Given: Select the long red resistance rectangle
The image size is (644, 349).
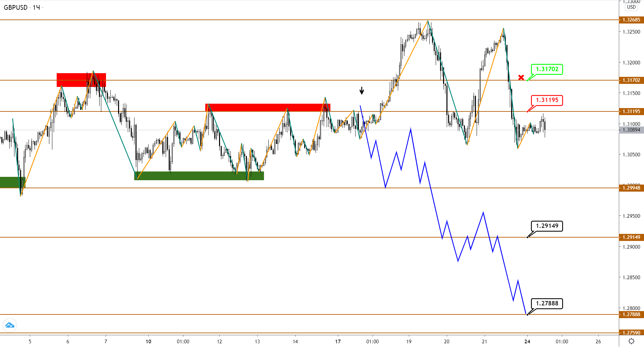Looking at the screenshot, I should (268, 107).
